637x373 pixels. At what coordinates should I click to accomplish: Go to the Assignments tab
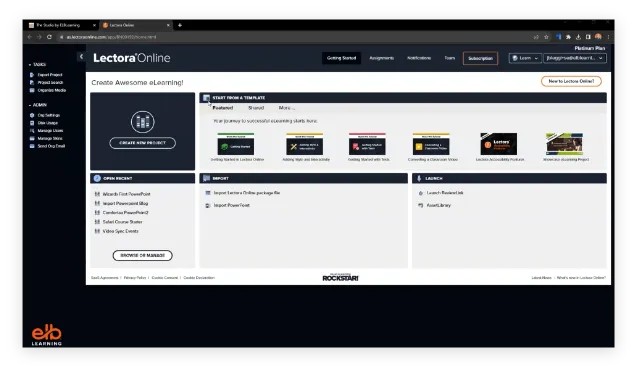[381, 58]
